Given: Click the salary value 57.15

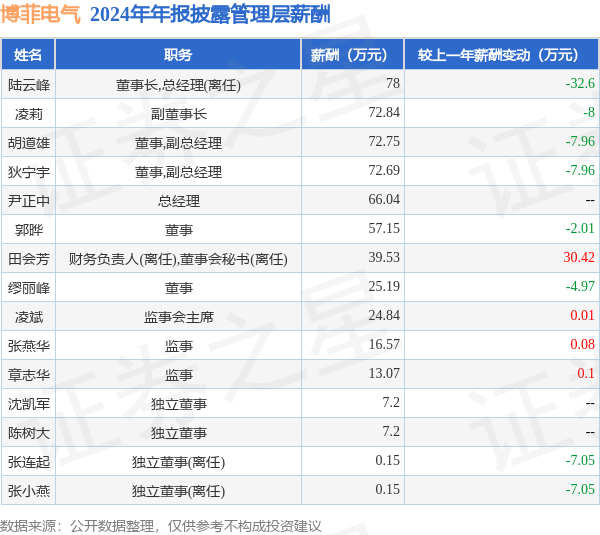Looking at the screenshot, I should 384,229.
